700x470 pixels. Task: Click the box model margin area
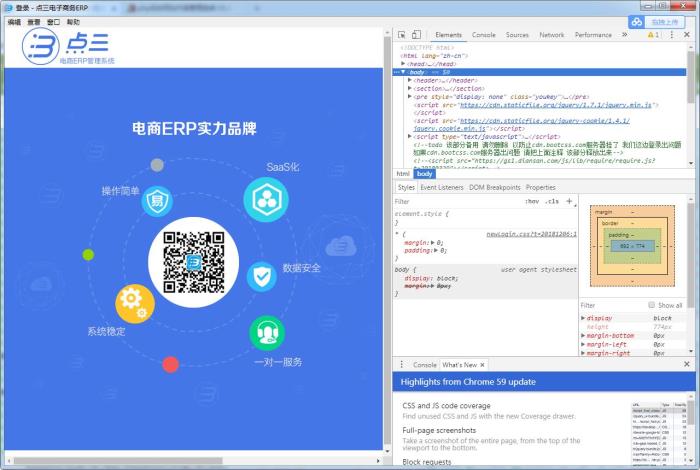tap(632, 212)
